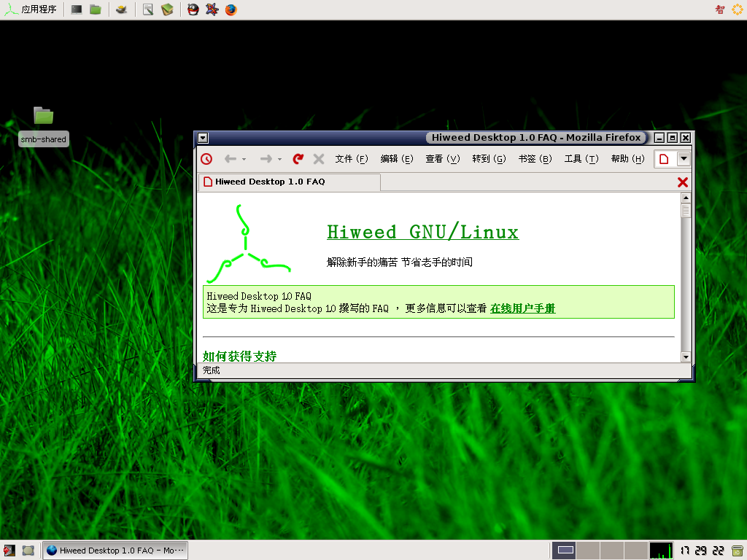Expand the back history dropdown arrow
The width and height of the screenshot is (747, 560).
coord(244,160)
